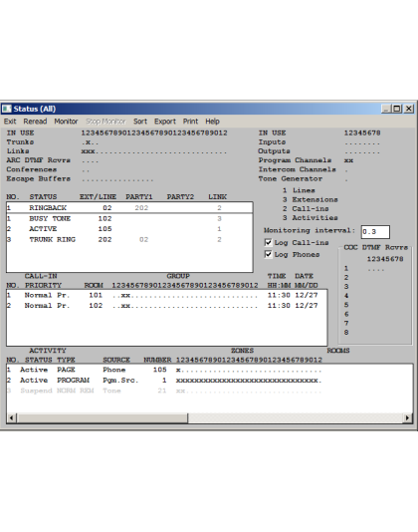Click the '2 Call-ins' count text

click(306, 208)
